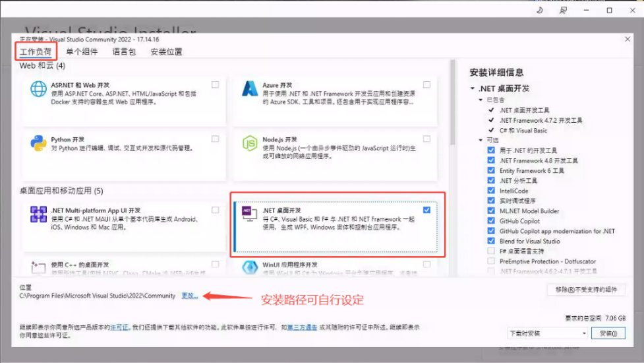The image size is (644, 363).
Task: Uncheck the GitHub Copilot optional component
Action: tap(491, 220)
